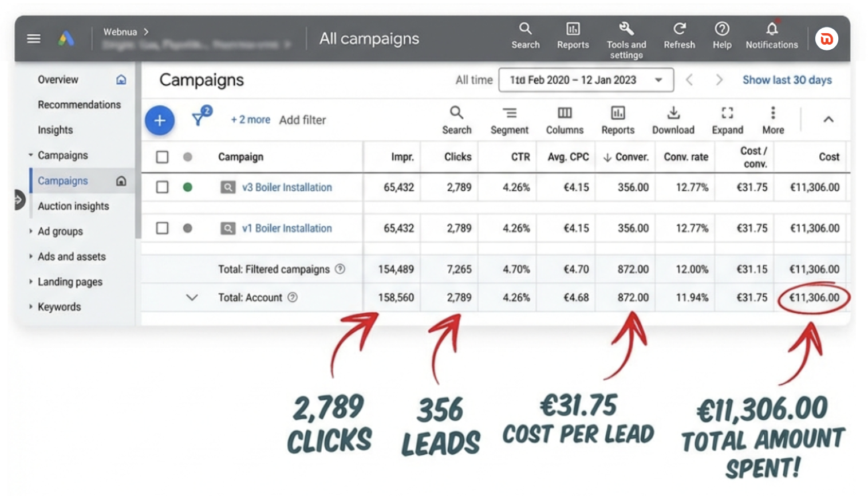Open Reports in the table toolbar
868x496 pixels.
pos(618,120)
